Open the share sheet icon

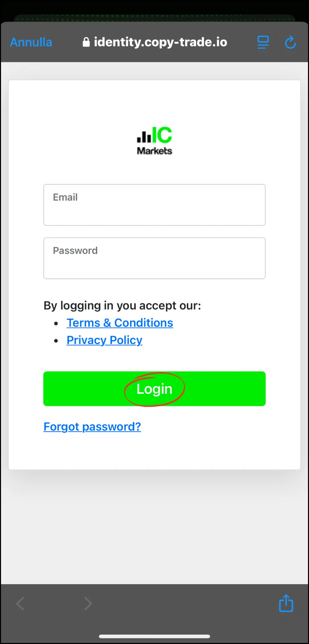tap(286, 603)
